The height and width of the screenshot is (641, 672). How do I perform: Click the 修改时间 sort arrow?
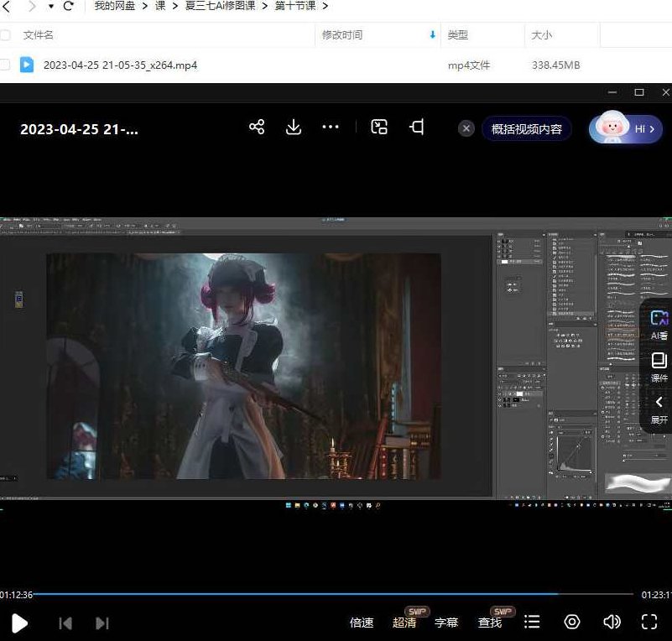pyautogui.click(x=431, y=35)
